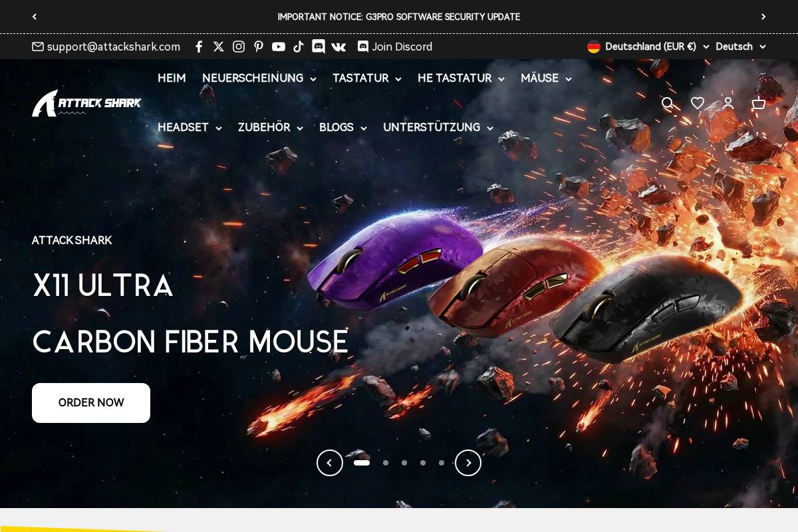The height and width of the screenshot is (532, 798).
Task: Jump to the fourth slide dot
Action: 423,463
